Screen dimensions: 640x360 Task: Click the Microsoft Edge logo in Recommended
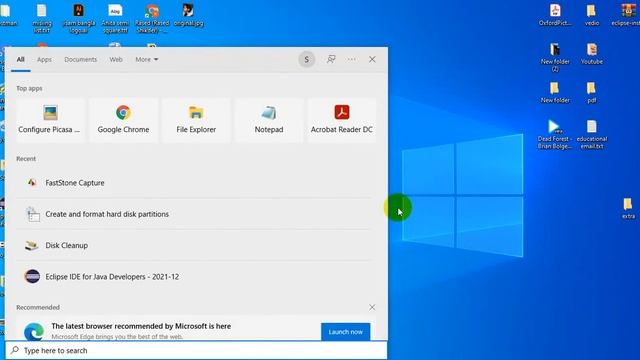[33, 331]
